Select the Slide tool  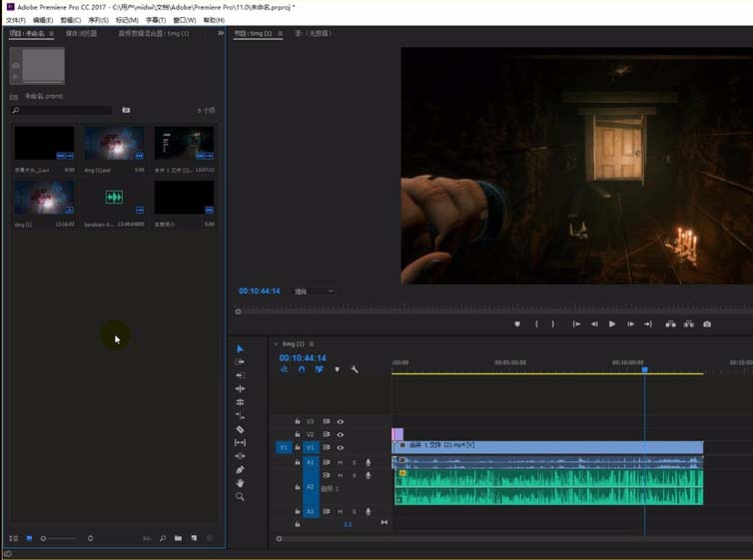tap(240, 456)
